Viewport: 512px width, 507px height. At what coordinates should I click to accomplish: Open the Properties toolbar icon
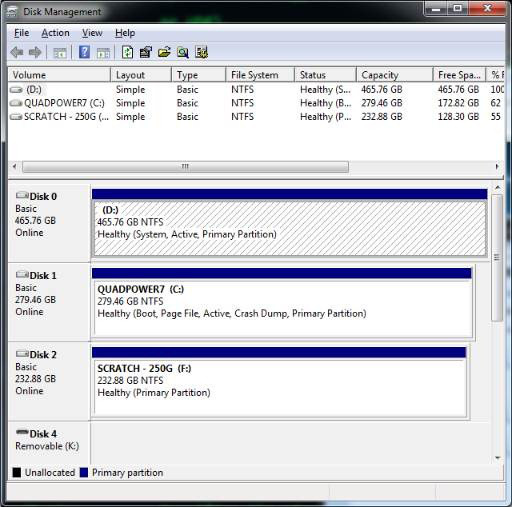coord(146,52)
